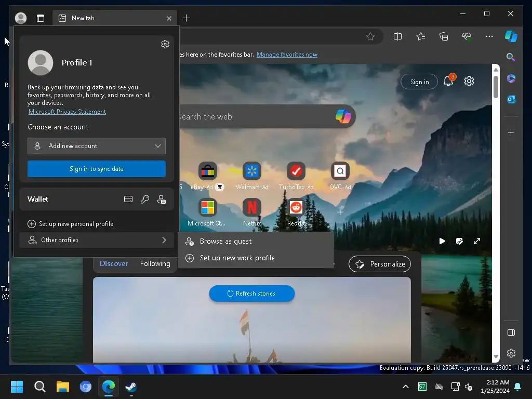Open the feed story thumbnail image
Image resolution: width=532 pixels, height=399 pixels.
coord(252,320)
